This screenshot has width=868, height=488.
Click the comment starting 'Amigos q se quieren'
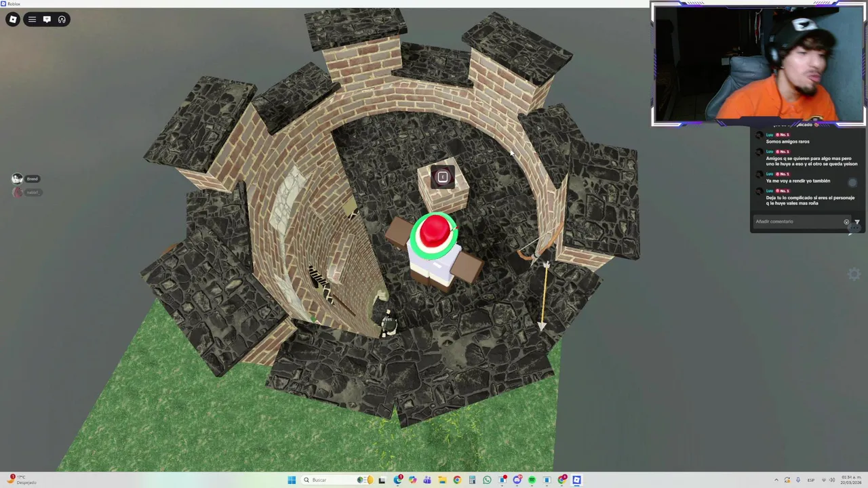point(811,161)
